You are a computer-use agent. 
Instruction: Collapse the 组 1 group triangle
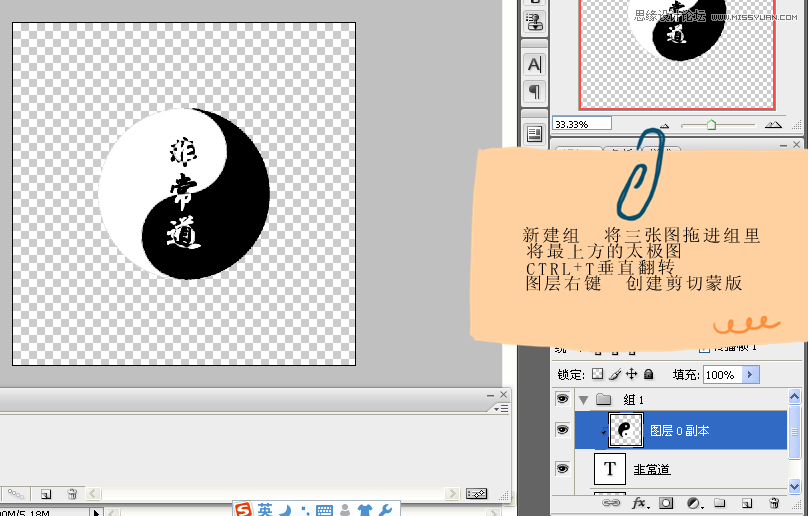583,399
